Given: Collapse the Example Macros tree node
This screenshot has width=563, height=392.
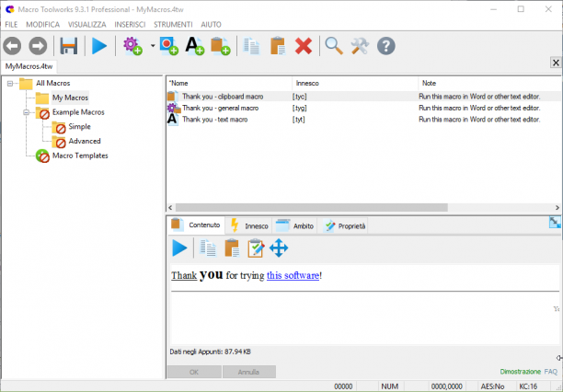Looking at the screenshot, I should coord(26,112).
